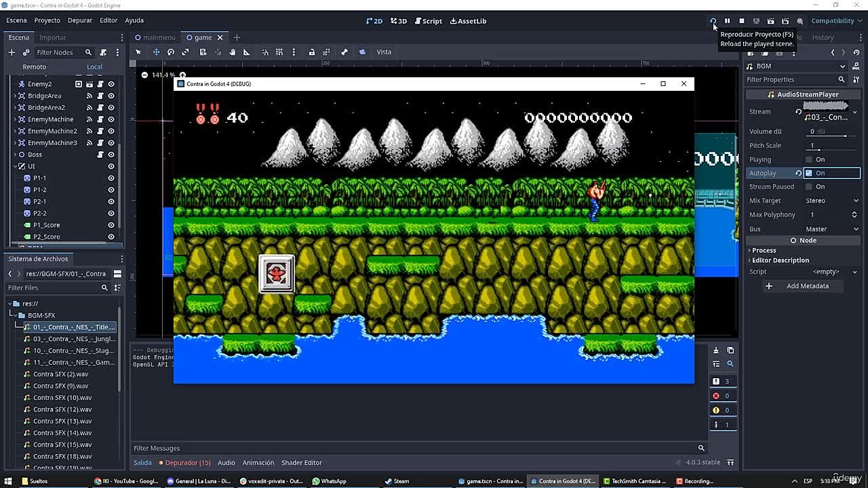Toggle visibility of Enemy2 node
The width and height of the screenshot is (868, 488).
tap(111, 84)
